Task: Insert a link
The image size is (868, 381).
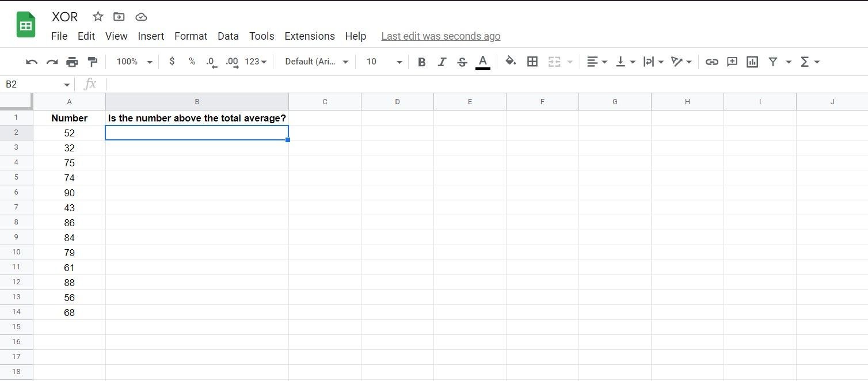Action: click(x=712, y=62)
